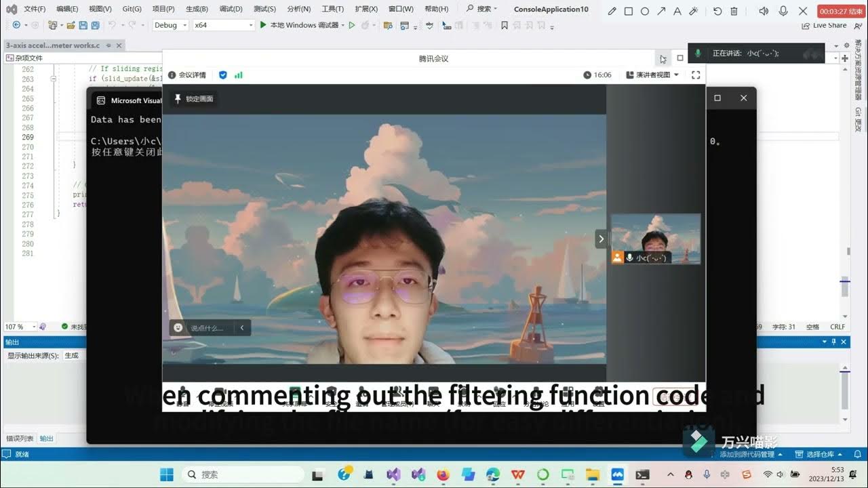
Task: Click the navigate backward icon in toolbar
Action: pyautogui.click(x=16, y=25)
